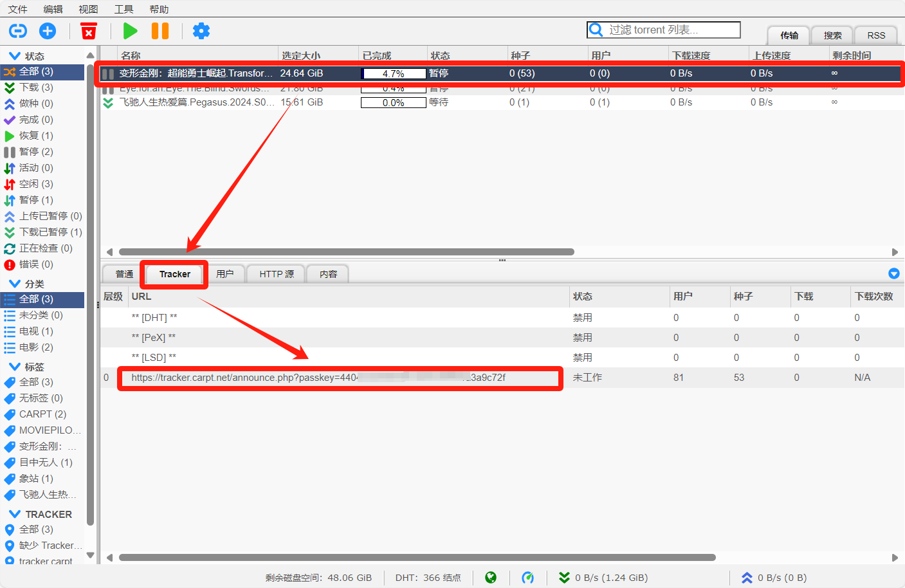Open the blue dropdown at details panel right
Viewport: 905px width, 588px height.
tap(893, 273)
